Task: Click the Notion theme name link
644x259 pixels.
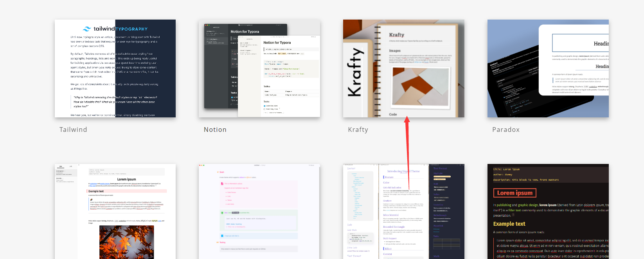Action: (215, 129)
